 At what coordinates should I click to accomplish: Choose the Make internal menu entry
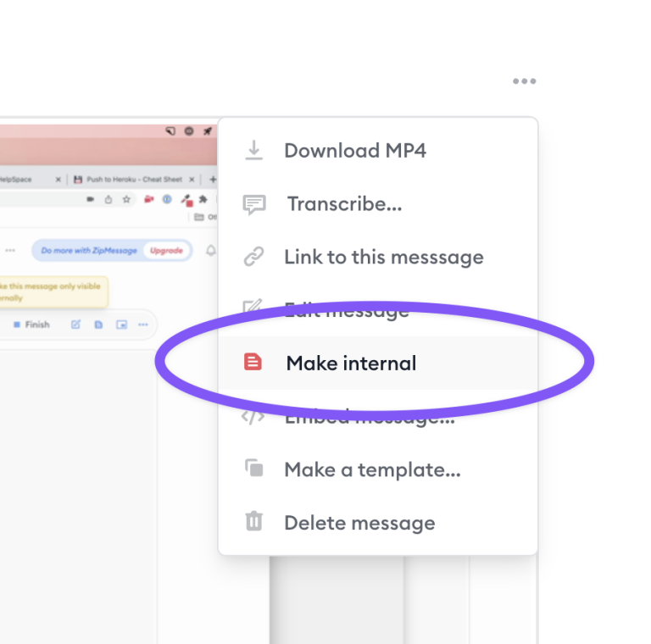pos(378,363)
